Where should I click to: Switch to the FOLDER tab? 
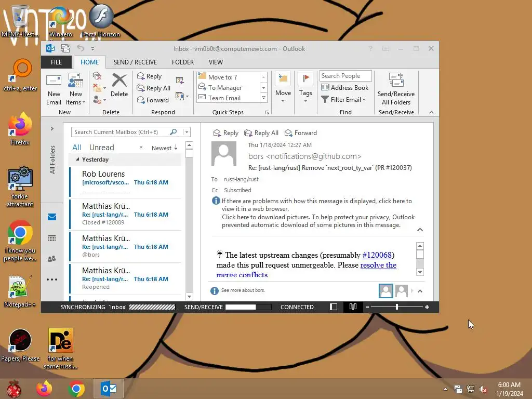coord(182,62)
